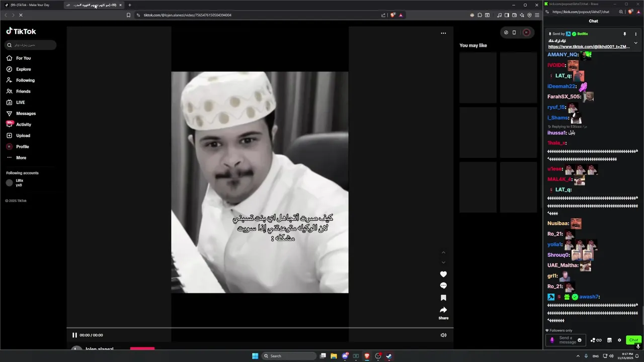Click the video progress bar
Screen dimensions: 644x362
(x=260, y=328)
